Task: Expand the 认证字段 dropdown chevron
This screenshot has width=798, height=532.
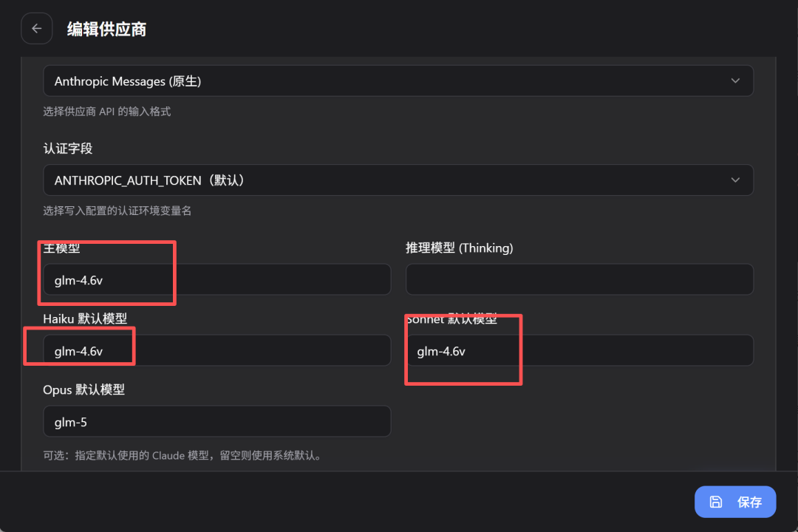Action: (x=734, y=180)
